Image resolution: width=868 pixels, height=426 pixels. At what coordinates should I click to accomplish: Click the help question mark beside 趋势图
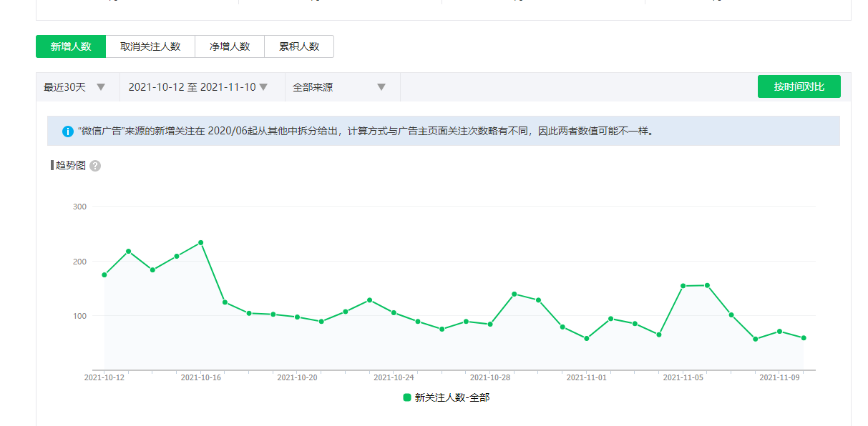pos(95,166)
